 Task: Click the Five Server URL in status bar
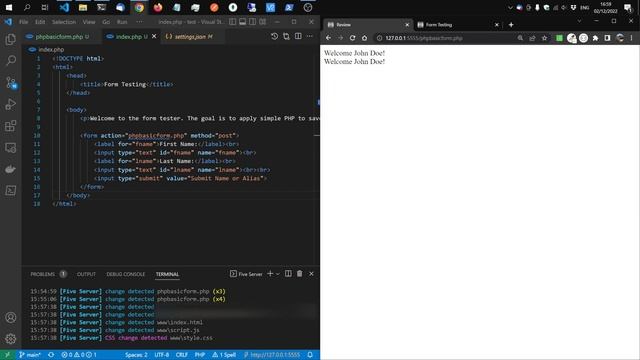(x=272, y=355)
